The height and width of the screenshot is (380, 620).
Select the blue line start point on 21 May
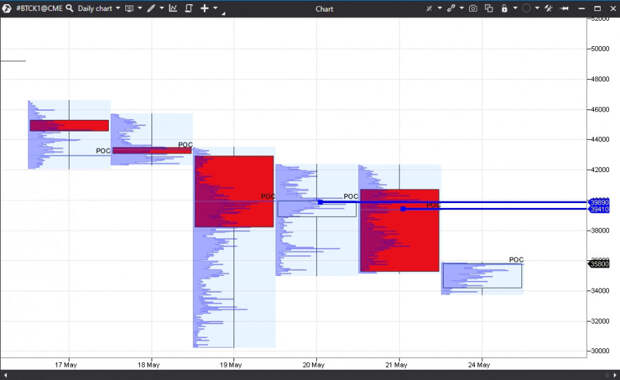coord(403,209)
